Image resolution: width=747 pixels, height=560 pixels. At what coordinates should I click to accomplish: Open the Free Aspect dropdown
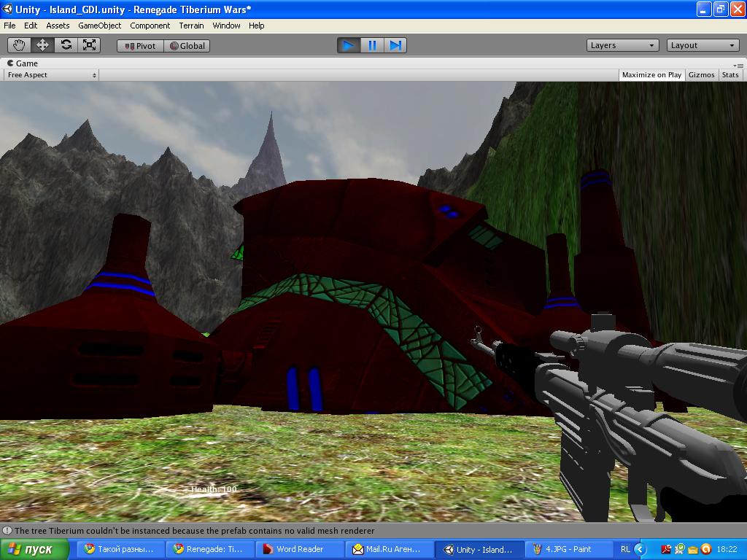51,75
